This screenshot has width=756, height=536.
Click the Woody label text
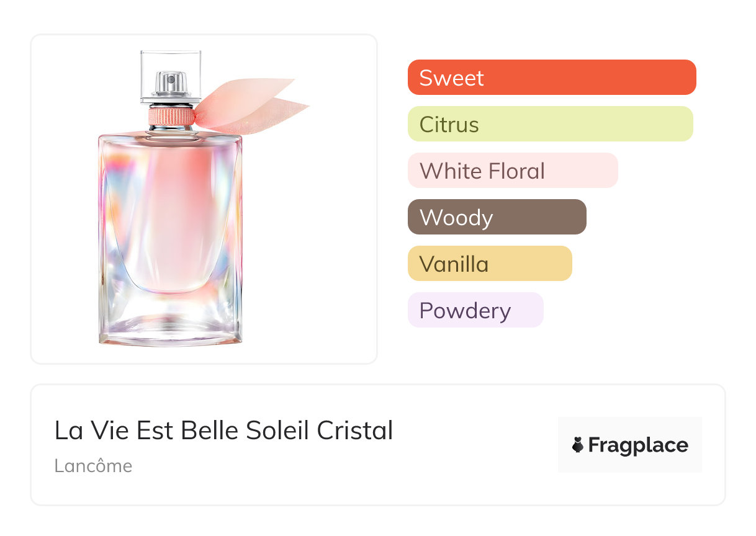click(456, 218)
